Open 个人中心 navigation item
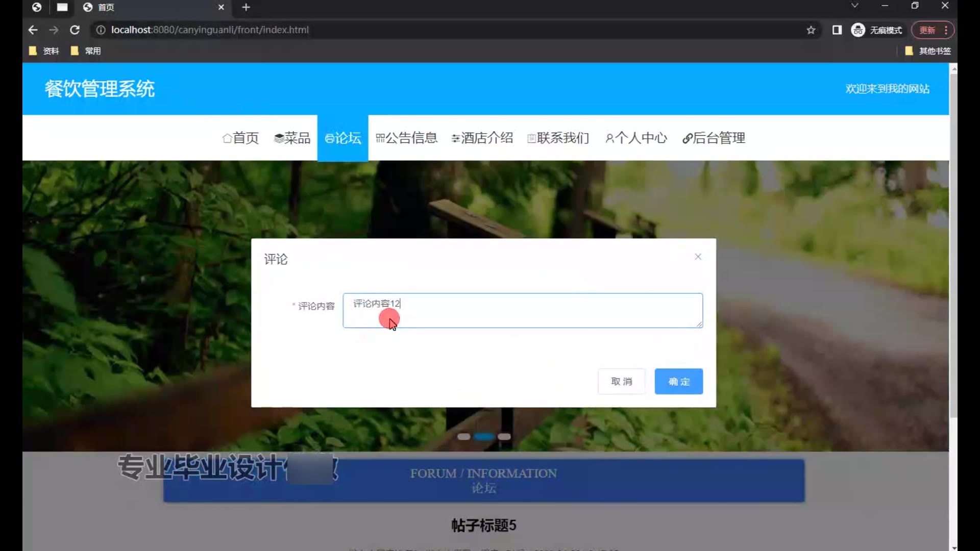This screenshot has height=551, width=980. pos(636,138)
